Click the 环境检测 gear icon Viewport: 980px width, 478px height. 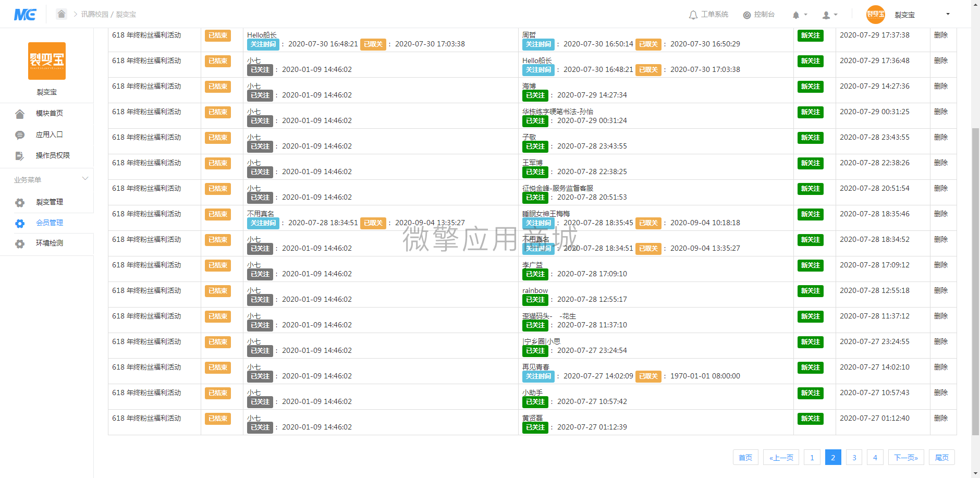click(x=20, y=243)
